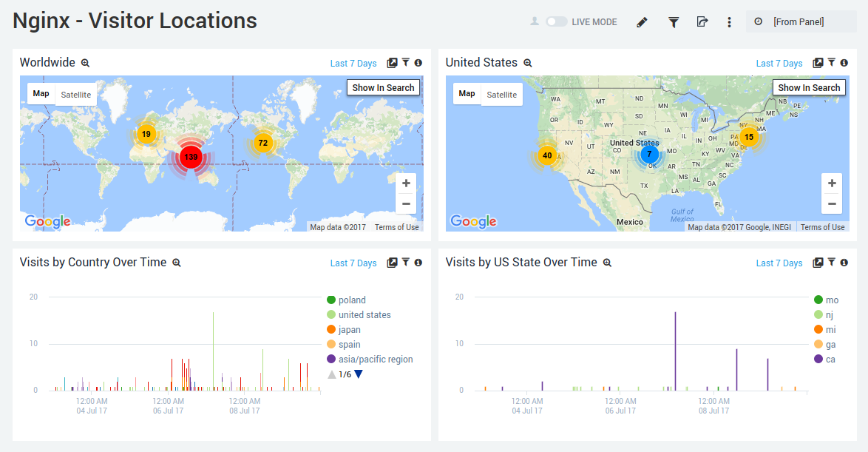This screenshot has width=868, height=452.
Task: Zoom in on the United States map
Action: pos(832,183)
